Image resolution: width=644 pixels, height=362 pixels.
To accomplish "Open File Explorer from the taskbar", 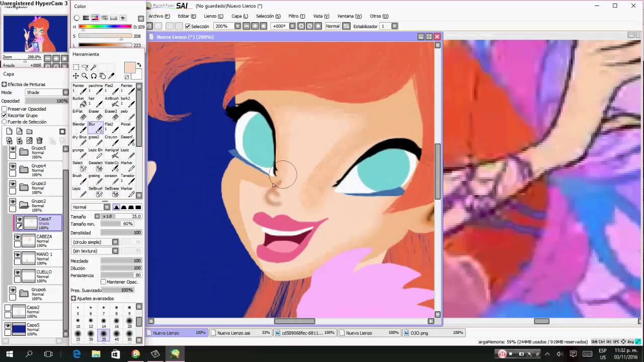I will (96, 354).
